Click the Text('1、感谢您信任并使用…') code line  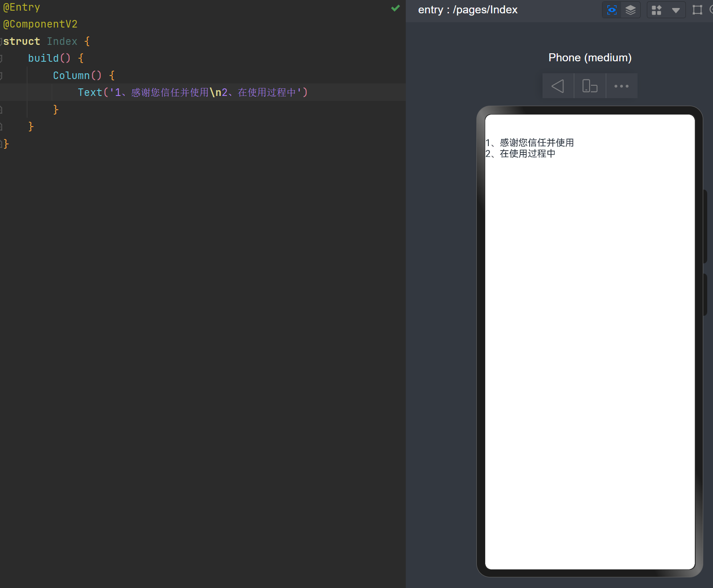tap(193, 92)
